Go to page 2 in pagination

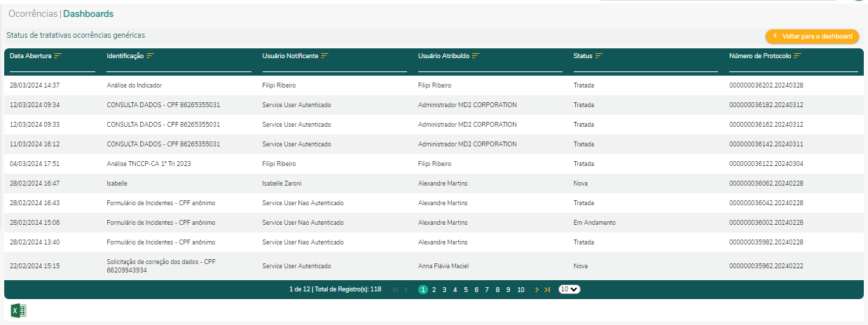[434, 289]
